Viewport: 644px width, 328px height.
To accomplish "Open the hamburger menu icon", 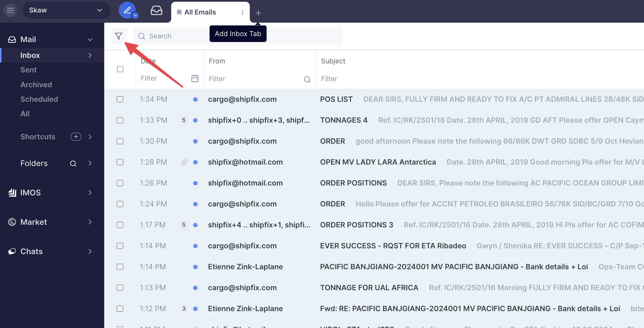I will click(10, 10).
